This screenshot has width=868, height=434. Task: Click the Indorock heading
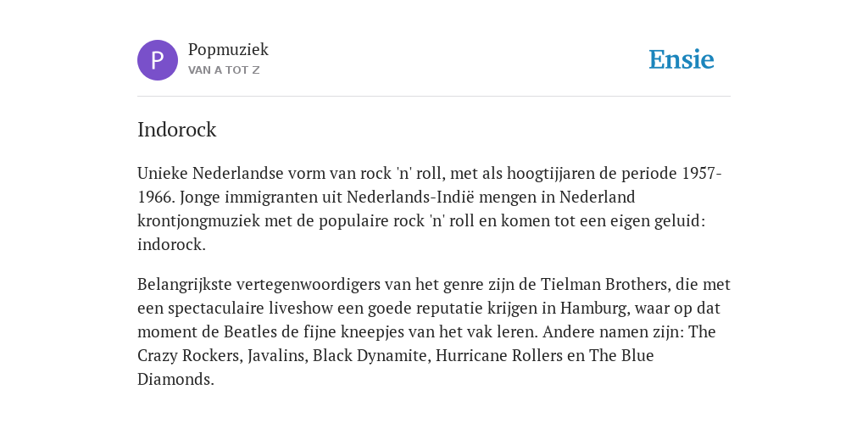coord(176,130)
